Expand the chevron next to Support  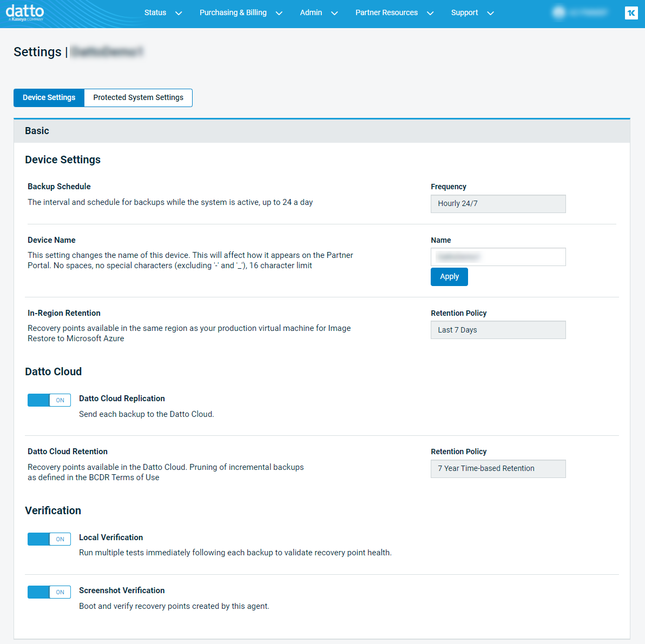490,13
